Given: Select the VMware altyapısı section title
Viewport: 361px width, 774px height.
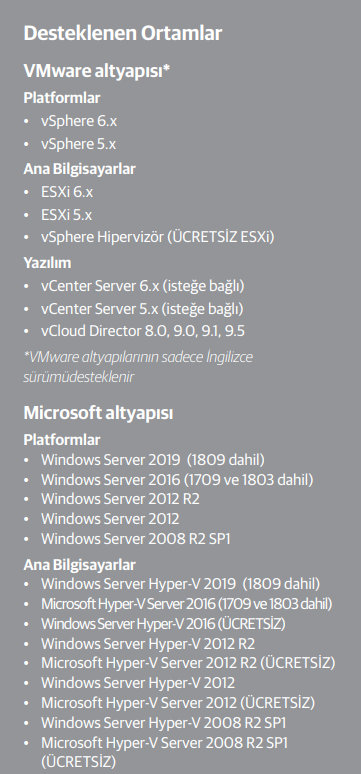Looking at the screenshot, I should pos(97,71).
